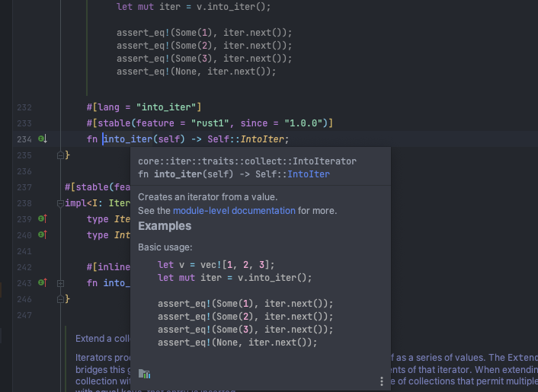Viewport: 538px width, 392px height.
Task: Click "let v = vec![1, 2, 3];" in popup
Action: (x=216, y=265)
